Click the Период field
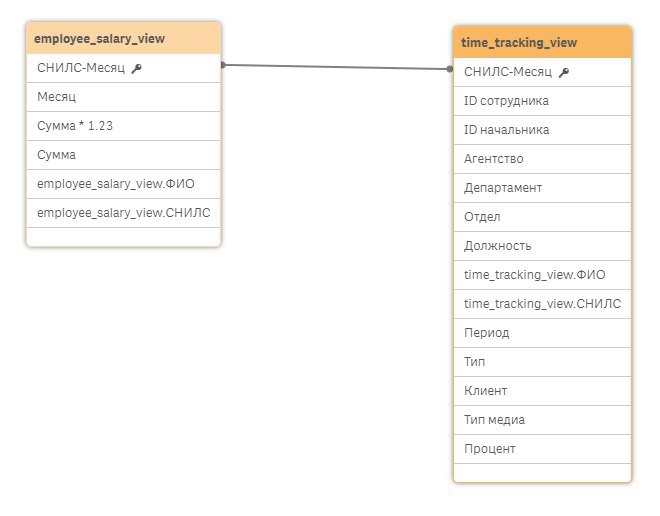The width and height of the screenshot is (660, 516). pos(543,333)
